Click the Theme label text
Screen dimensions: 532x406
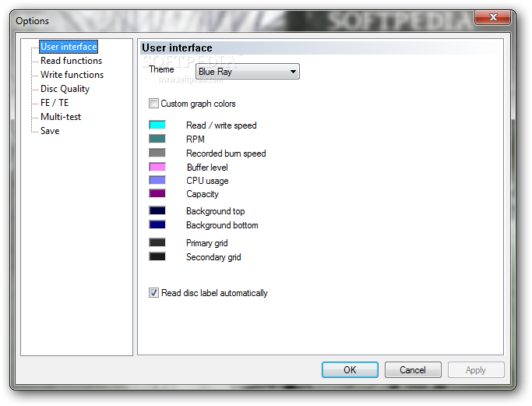[161, 69]
